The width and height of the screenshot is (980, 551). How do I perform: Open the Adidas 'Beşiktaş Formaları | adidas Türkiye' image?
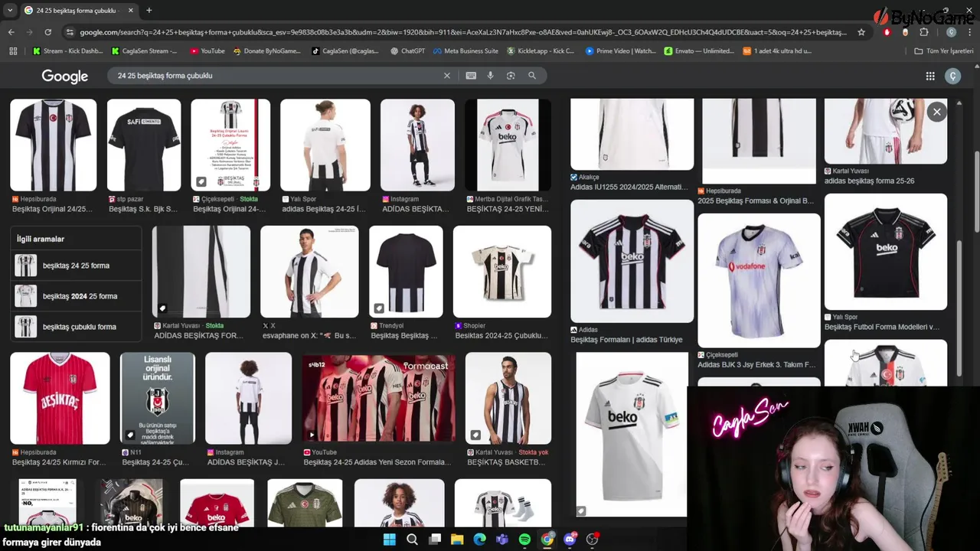coord(632,261)
